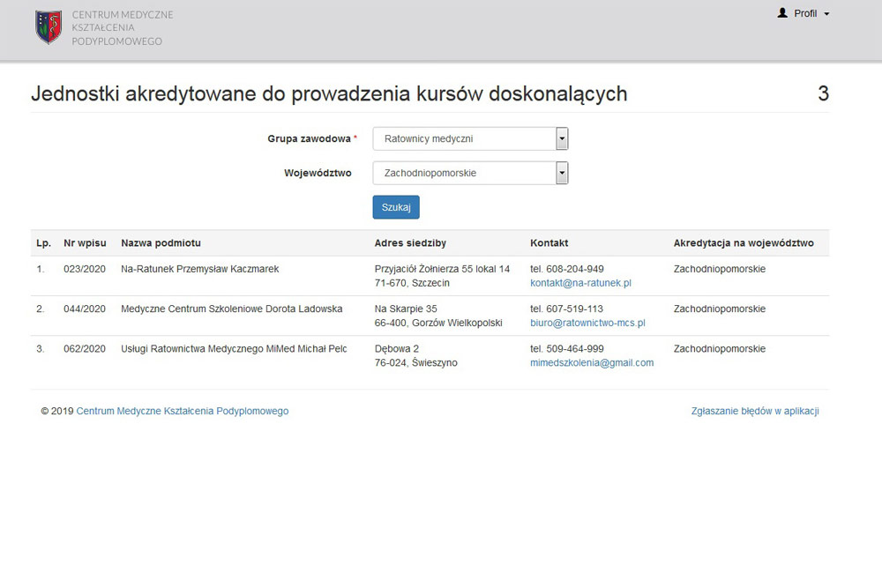
Task: Click the Centrum Medyczne Kształcenia Podyplomowego header text
Action: coord(122,28)
